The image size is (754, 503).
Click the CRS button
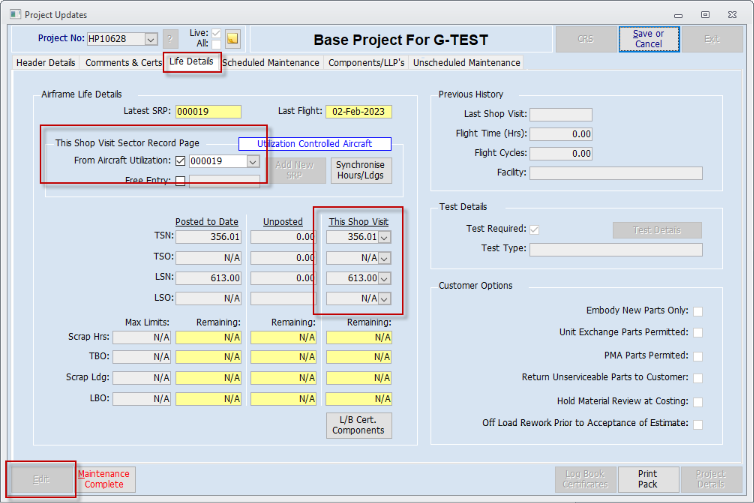(586, 39)
